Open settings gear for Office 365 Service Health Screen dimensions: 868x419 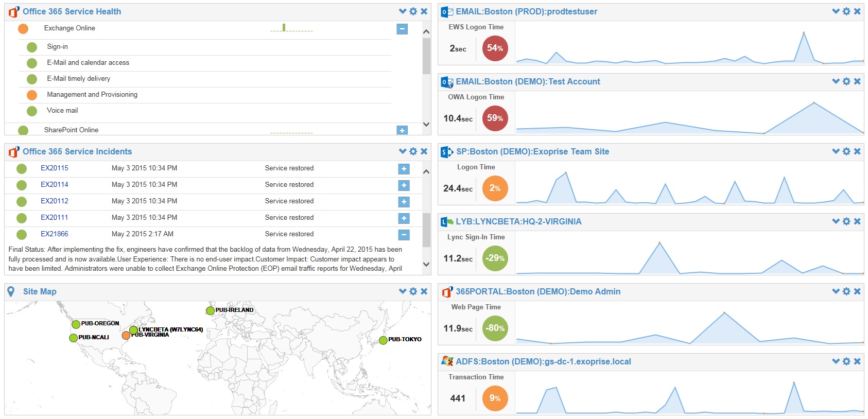pyautogui.click(x=413, y=11)
